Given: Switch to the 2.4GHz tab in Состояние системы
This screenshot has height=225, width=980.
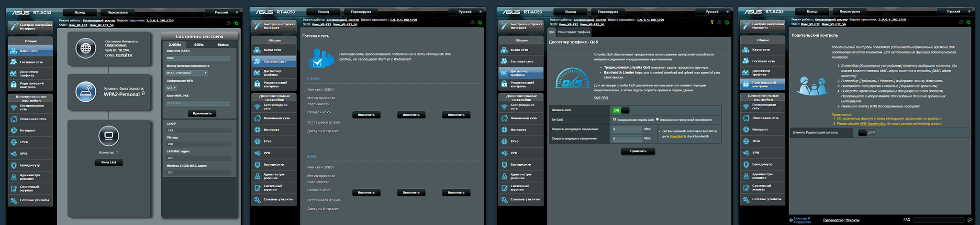Looking at the screenshot, I should coord(175,44).
